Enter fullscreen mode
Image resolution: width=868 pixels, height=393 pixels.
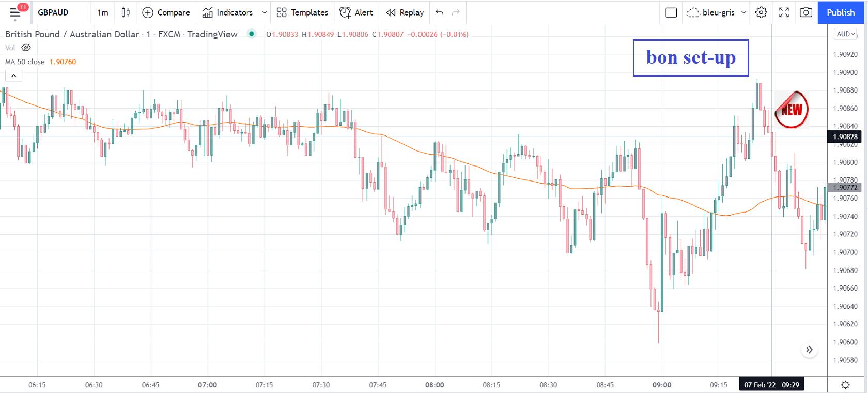tap(784, 12)
